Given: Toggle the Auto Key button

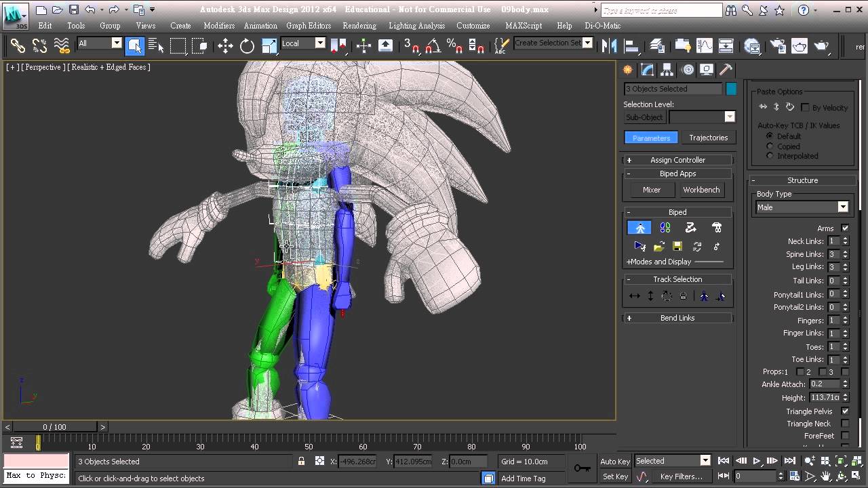Looking at the screenshot, I should pos(615,462).
